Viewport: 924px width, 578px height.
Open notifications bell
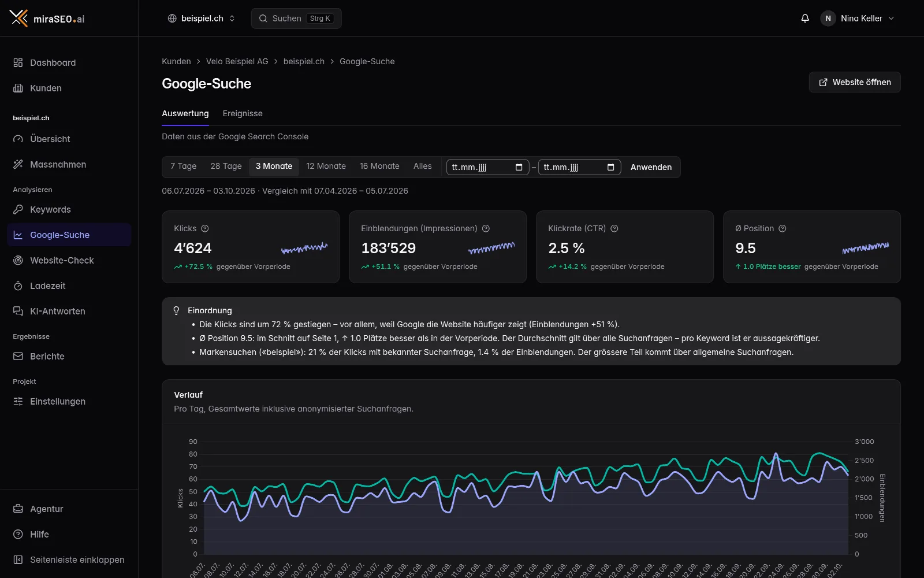point(805,18)
